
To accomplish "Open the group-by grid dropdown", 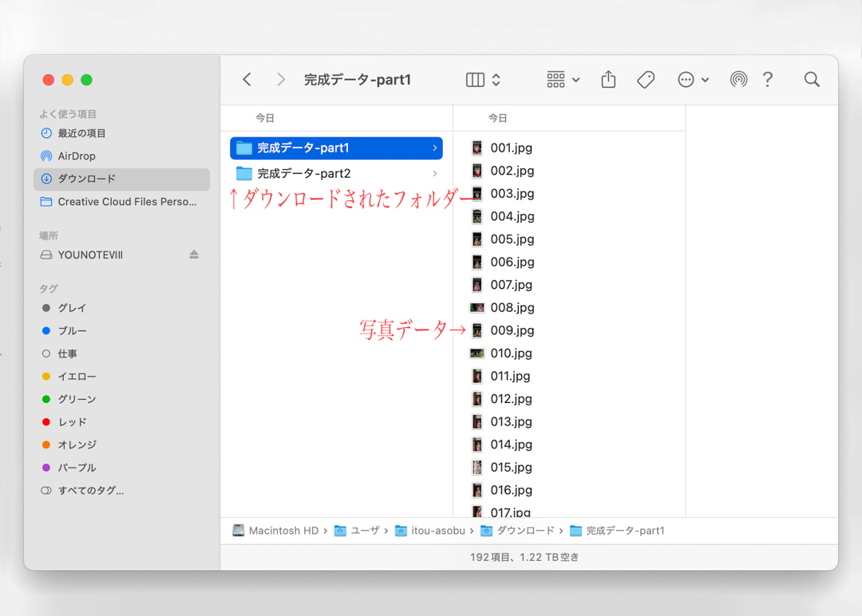I will tap(563, 79).
